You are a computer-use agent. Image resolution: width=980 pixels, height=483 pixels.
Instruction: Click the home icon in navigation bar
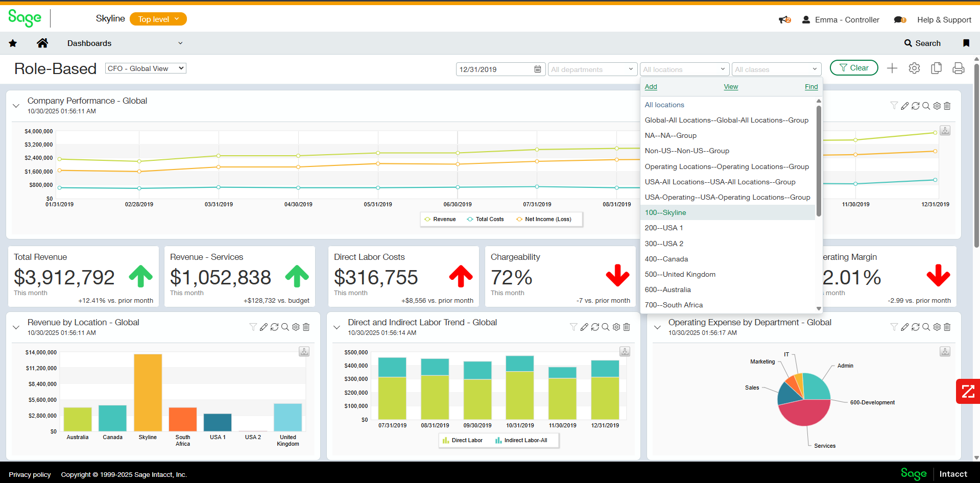(42, 43)
